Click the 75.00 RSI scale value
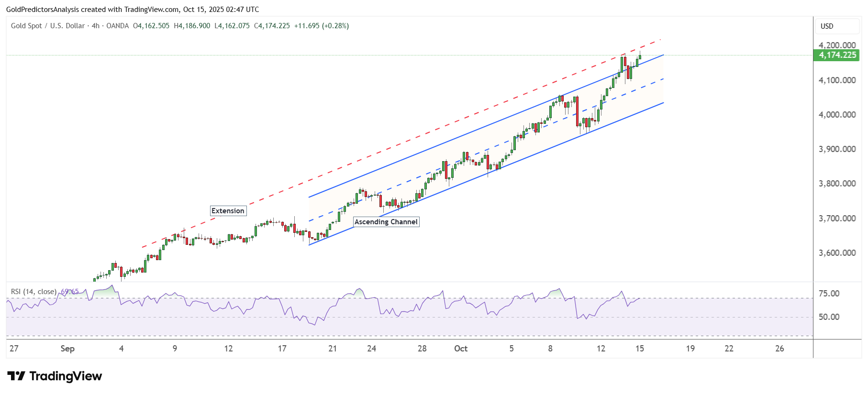The image size is (868, 394). [x=829, y=294]
